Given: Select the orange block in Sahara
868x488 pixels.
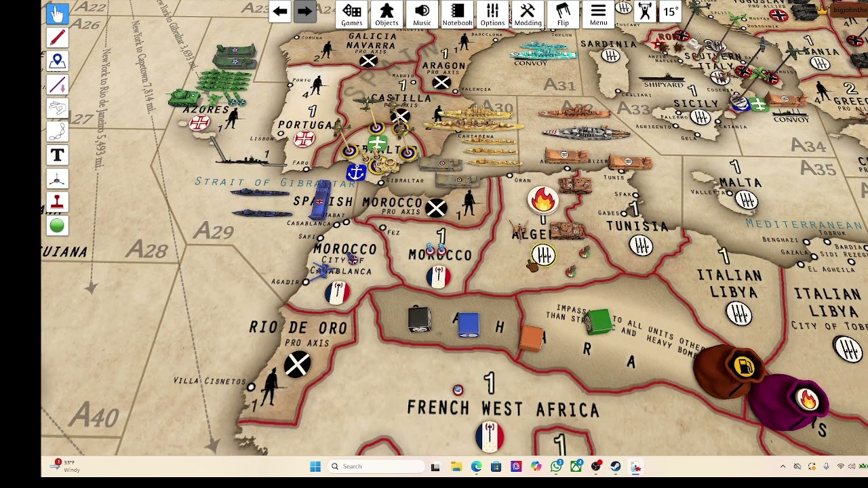Looking at the screenshot, I should 532,337.
